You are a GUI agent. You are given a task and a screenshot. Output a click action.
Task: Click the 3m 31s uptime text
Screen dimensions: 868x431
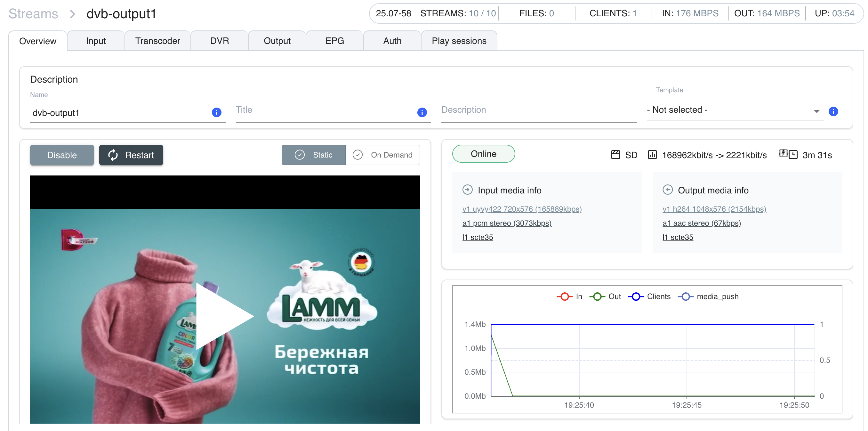pyautogui.click(x=817, y=155)
